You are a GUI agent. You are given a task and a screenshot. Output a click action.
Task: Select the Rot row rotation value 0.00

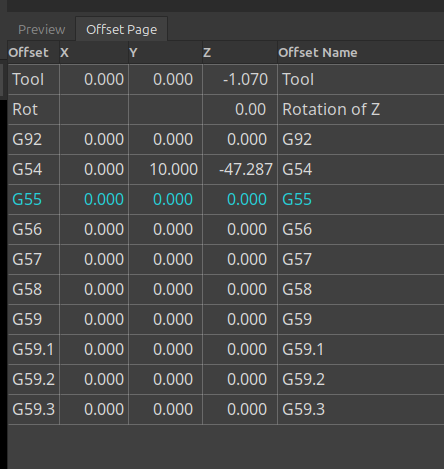(240, 109)
